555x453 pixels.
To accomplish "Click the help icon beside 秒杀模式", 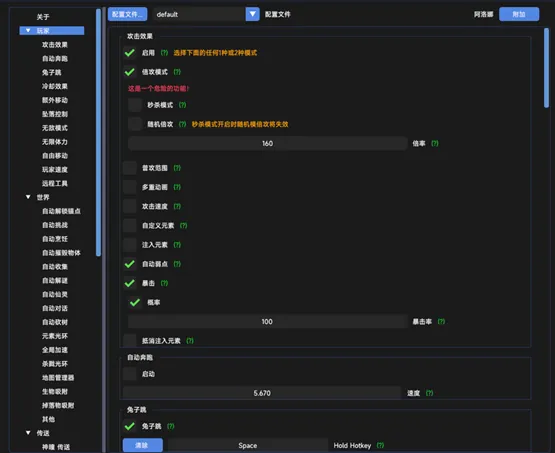I will (x=182, y=105).
